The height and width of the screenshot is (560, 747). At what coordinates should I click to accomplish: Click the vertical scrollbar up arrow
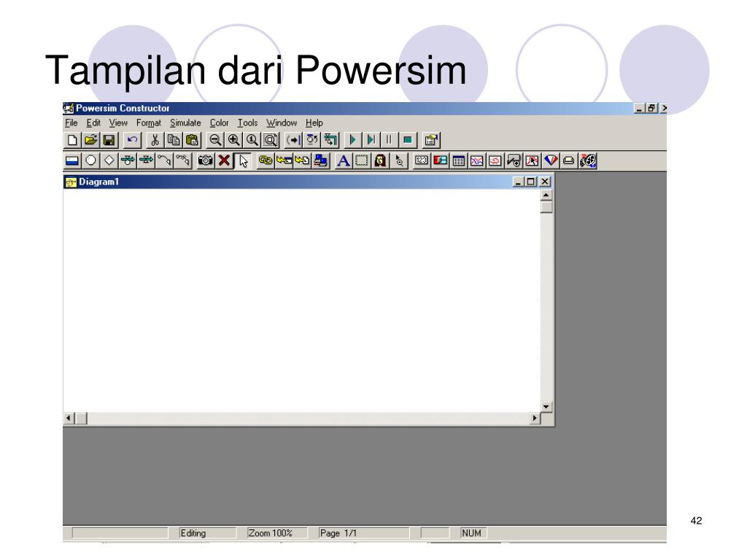pyautogui.click(x=546, y=195)
